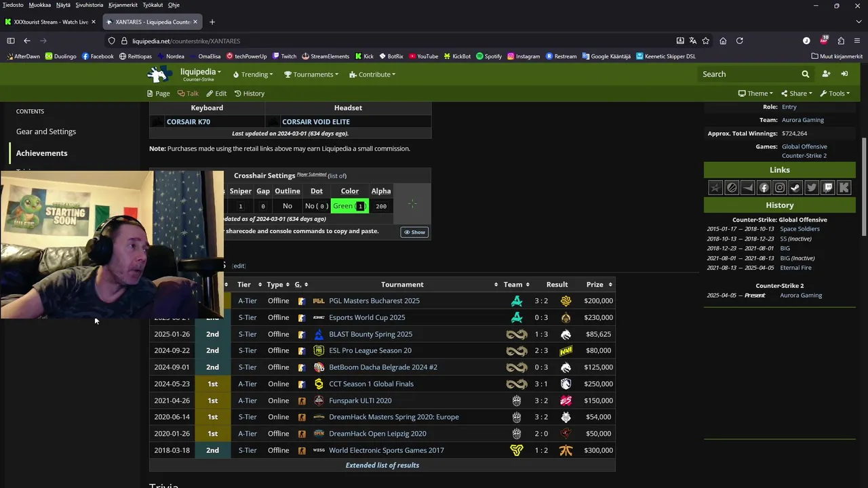This screenshot has width=868, height=488.
Task: Open the browser extensions puzzle icon
Action: click(841, 41)
